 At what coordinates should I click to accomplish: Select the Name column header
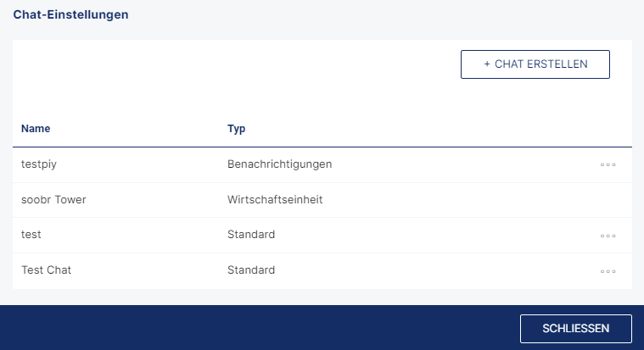[36, 129]
